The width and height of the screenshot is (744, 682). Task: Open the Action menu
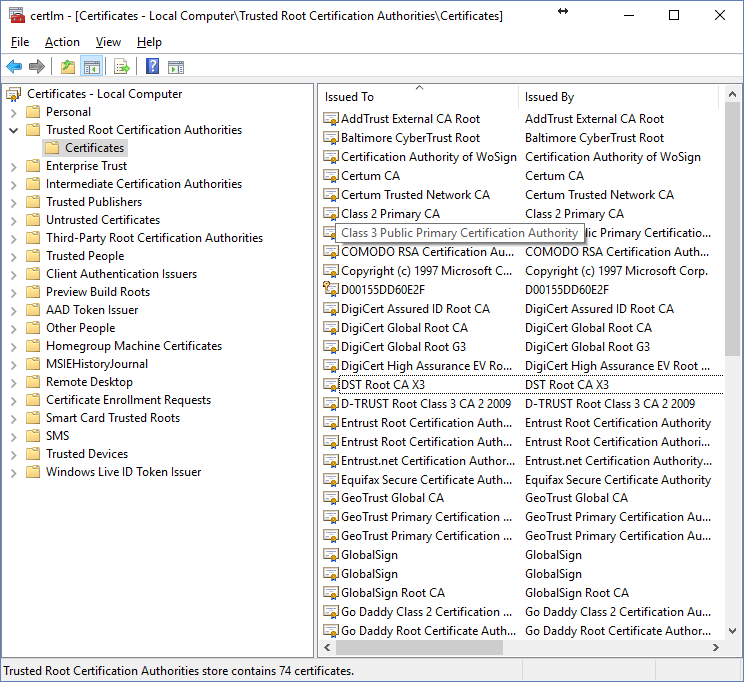coord(62,42)
